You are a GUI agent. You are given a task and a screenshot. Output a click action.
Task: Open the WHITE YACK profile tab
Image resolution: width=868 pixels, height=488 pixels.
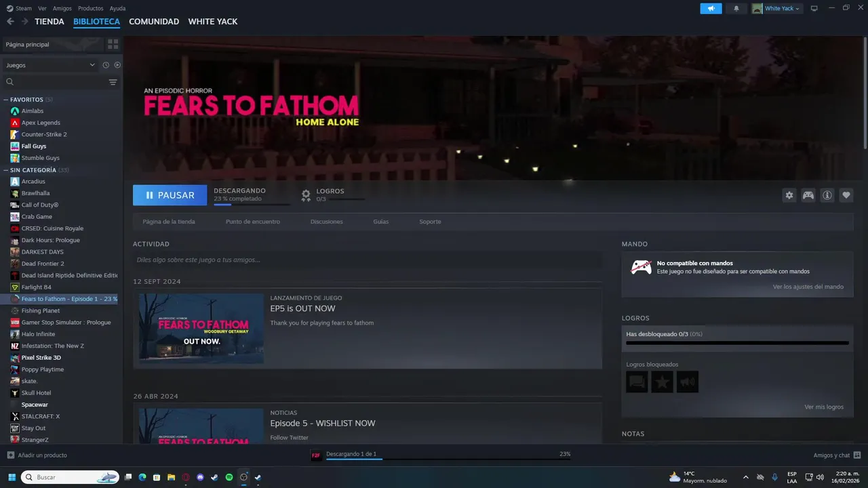pyautogui.click(x=213, y=22)
